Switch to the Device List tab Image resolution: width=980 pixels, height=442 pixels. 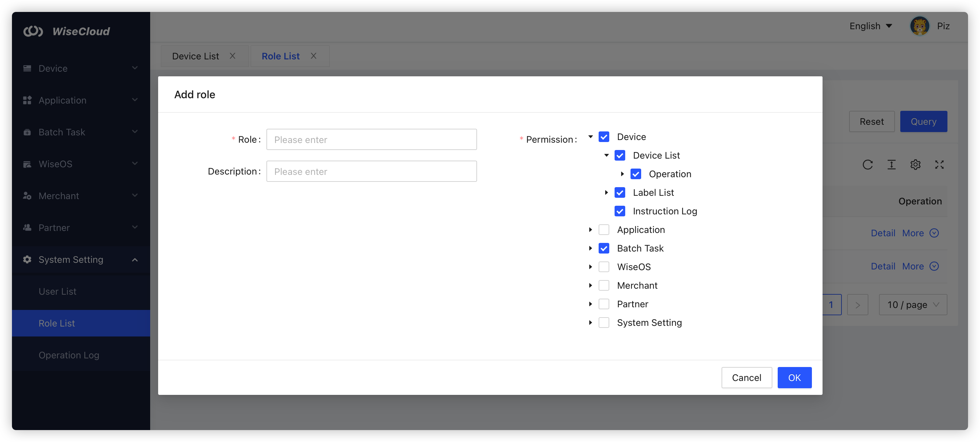196,56
